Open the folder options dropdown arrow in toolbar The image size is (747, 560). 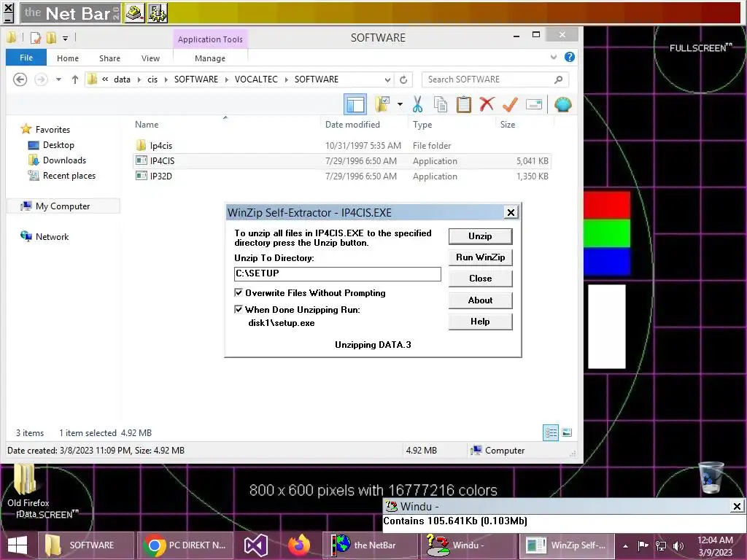point(400,104)
